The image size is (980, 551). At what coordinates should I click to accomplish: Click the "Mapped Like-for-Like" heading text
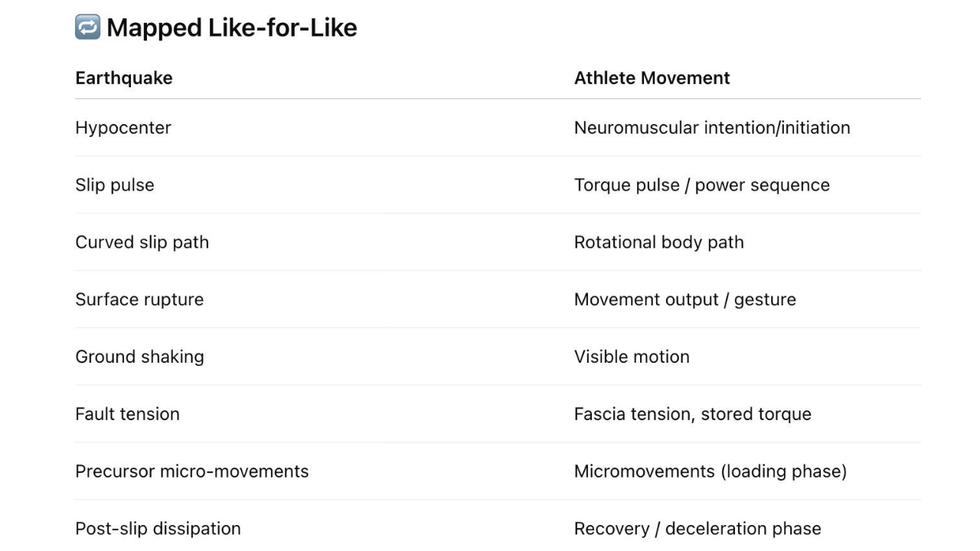click(231, 28)
